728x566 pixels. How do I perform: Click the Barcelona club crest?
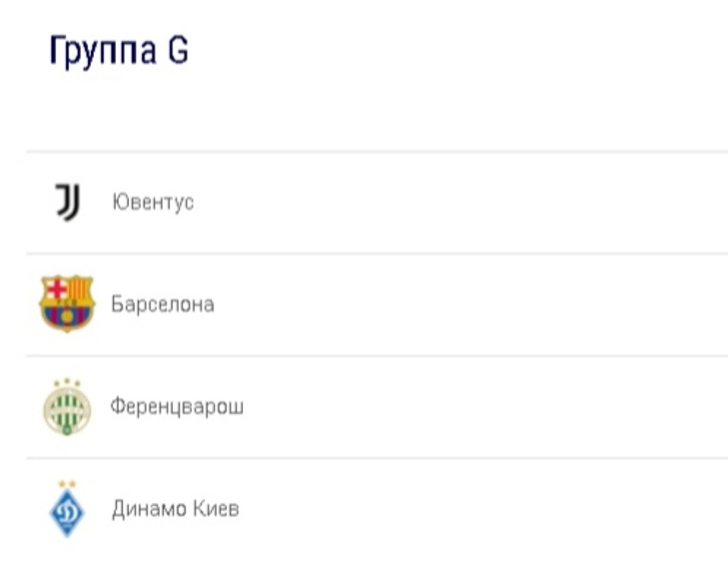tap(67, 304)
